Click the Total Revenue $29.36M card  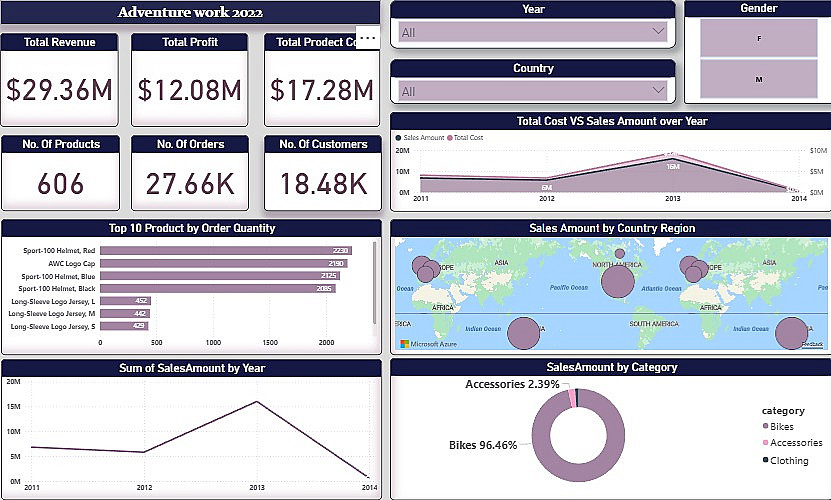click(x=59, y=80)
